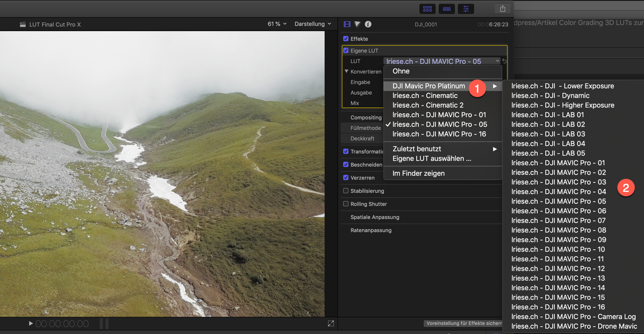Select submenu DJI MAVIC Pro - 03
644x334 pixels.
[x=573, y=182]
